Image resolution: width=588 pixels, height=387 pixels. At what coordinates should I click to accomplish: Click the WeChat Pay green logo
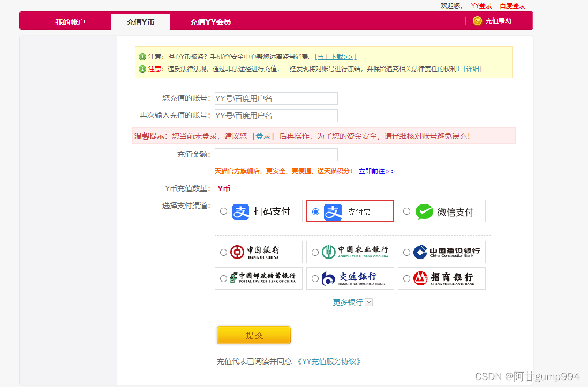pyautogui.click(x=424, y=212)
